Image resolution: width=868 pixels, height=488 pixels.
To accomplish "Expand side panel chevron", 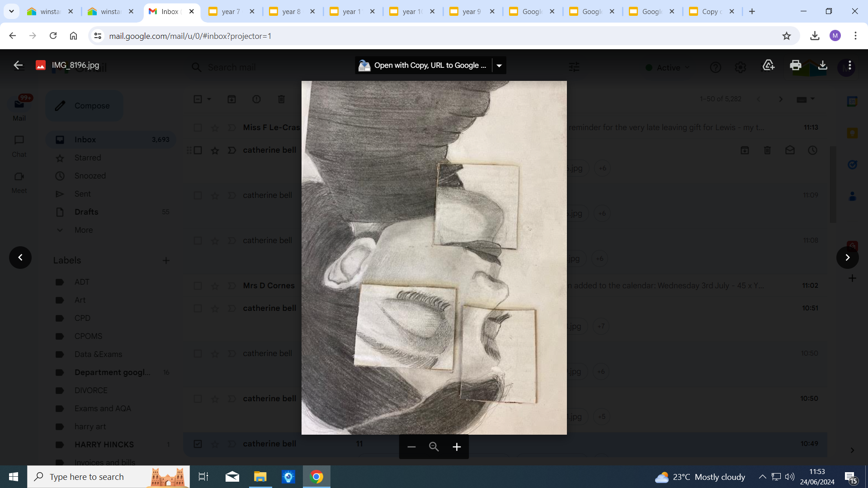I will (852, 450).
